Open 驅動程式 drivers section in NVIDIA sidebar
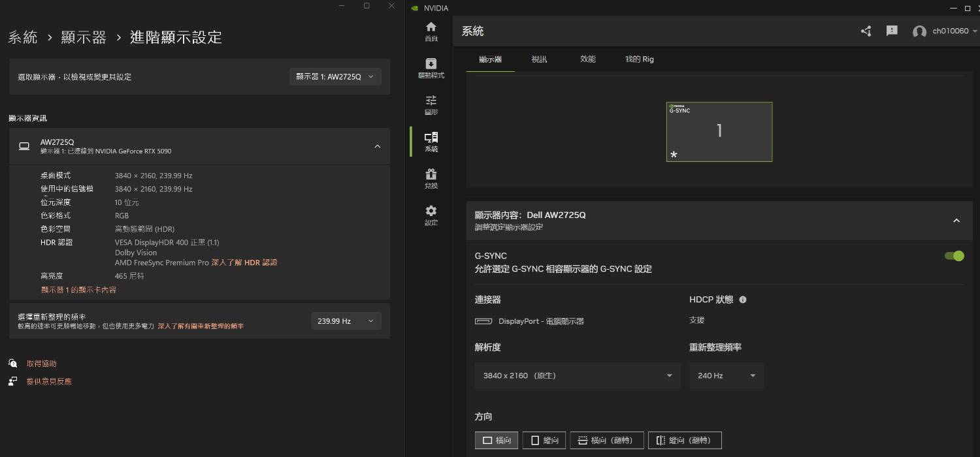The height and width of the screenshot is (457, 980). tap(431, 68)
